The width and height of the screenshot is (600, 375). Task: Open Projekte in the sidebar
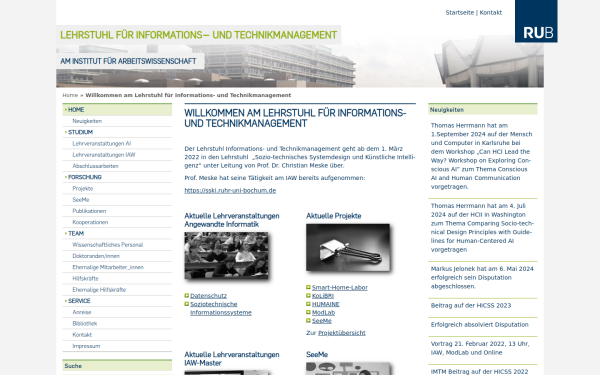tap(83, 189)
